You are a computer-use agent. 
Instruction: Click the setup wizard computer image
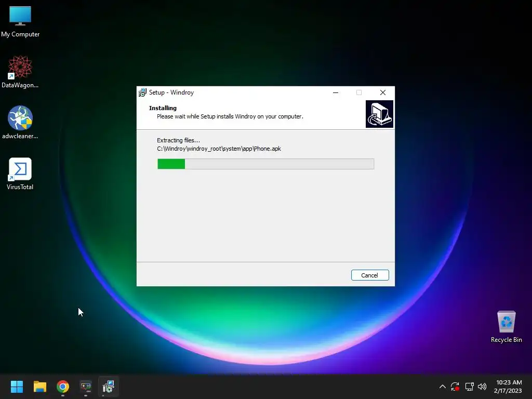[379, 114]
